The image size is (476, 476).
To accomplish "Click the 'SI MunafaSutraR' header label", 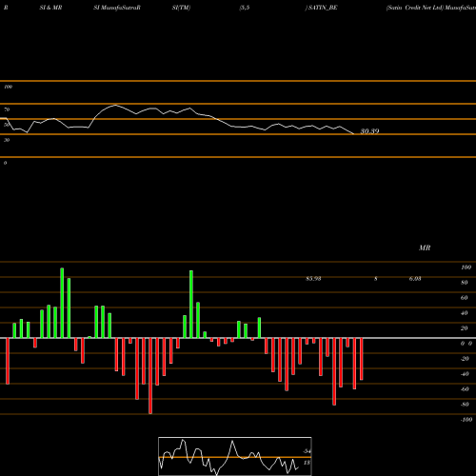I will (x=117, y=8).
